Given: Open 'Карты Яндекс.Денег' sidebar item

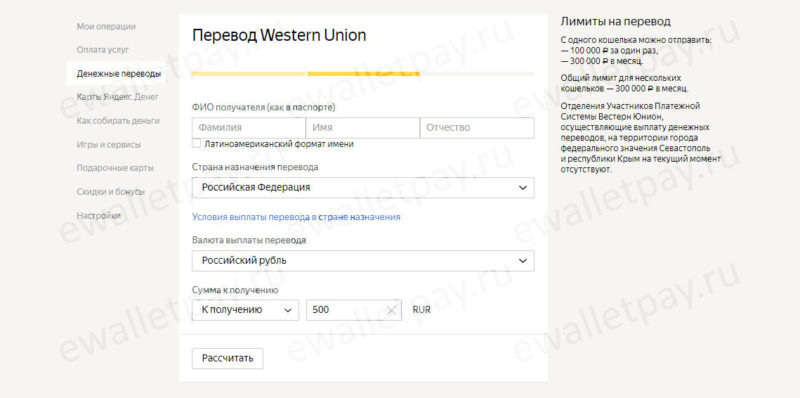Looking at the screenshot, I should click(x=118, y=97).
